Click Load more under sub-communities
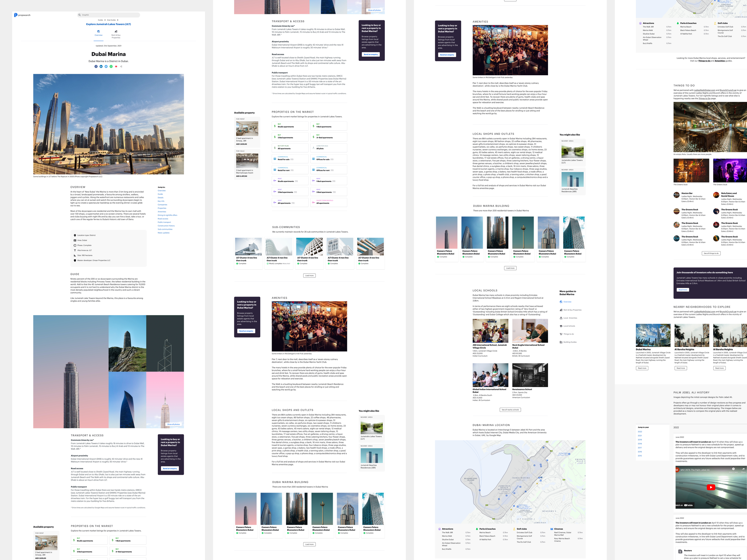 pos(309,275)
